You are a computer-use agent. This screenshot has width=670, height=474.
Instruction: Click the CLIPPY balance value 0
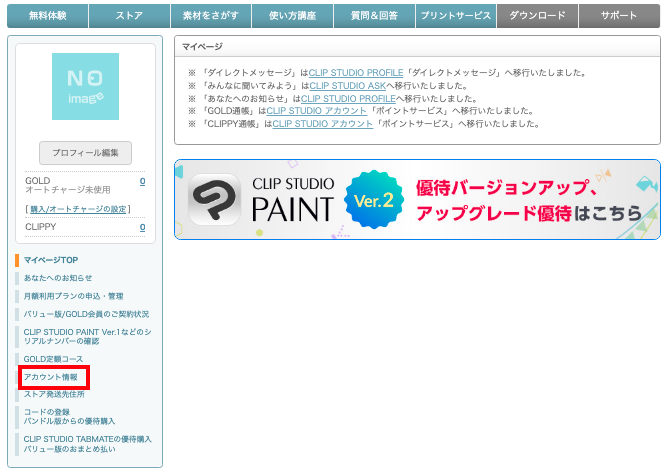142,227
